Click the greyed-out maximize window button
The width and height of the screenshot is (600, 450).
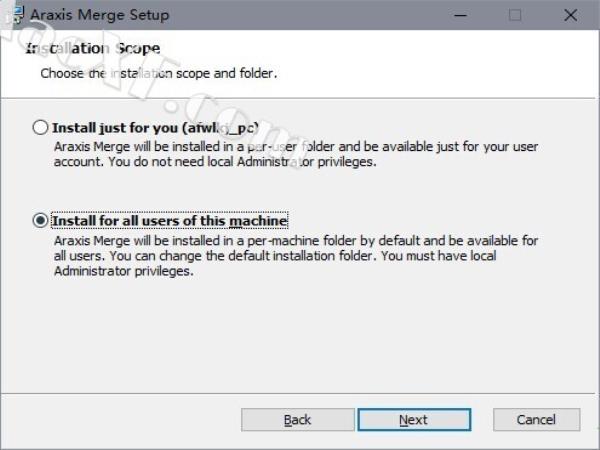click(x=515, y=15)
